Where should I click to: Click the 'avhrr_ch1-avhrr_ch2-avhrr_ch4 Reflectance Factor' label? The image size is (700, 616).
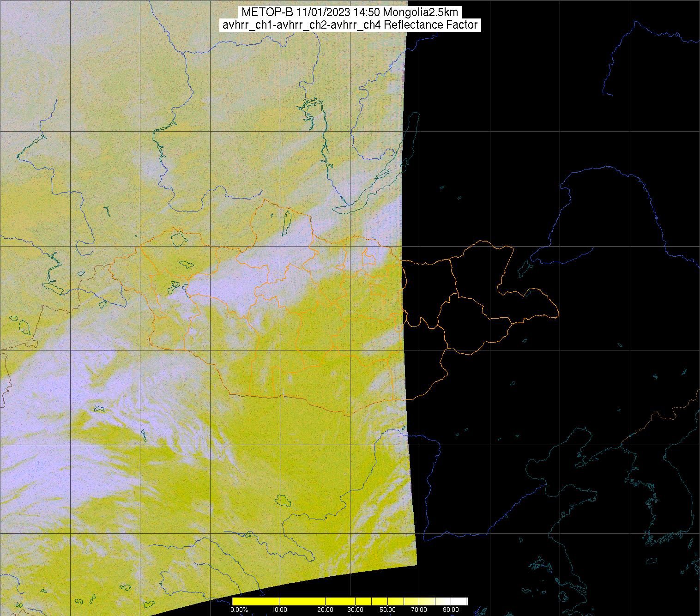[350, 25]
